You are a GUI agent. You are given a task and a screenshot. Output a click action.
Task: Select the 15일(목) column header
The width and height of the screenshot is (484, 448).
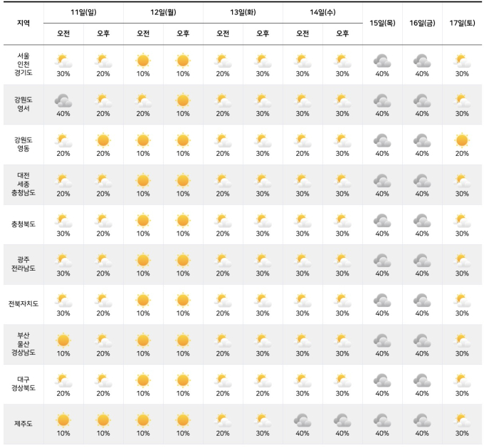click(382, 24)
